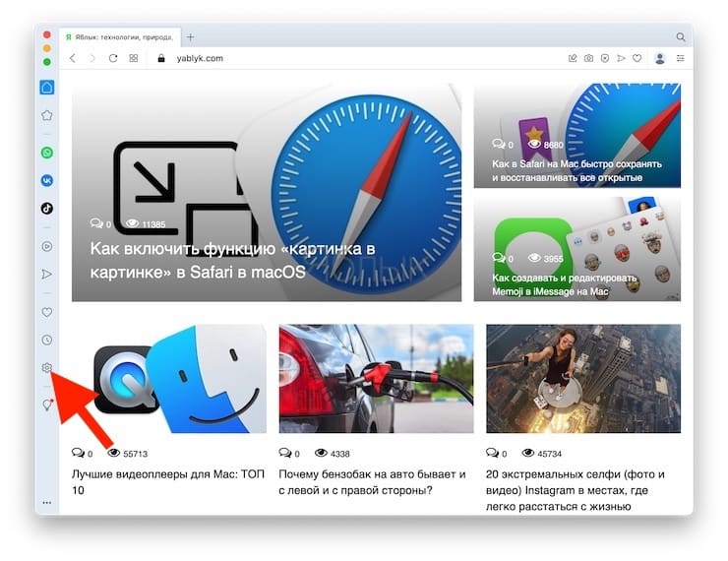This screenshot has width=728, height=561.
Task: Open edit/share page icon in address bar
Action: pos(573,58)
